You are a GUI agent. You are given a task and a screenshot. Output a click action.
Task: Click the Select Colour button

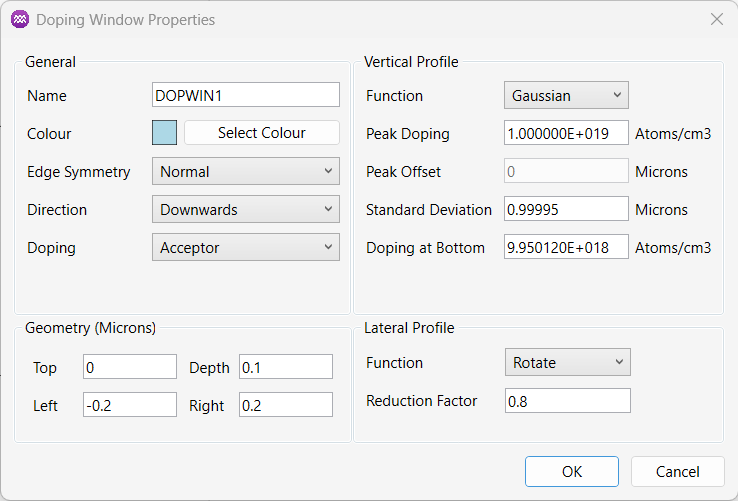pyautogui.click(x=262, y=133)
